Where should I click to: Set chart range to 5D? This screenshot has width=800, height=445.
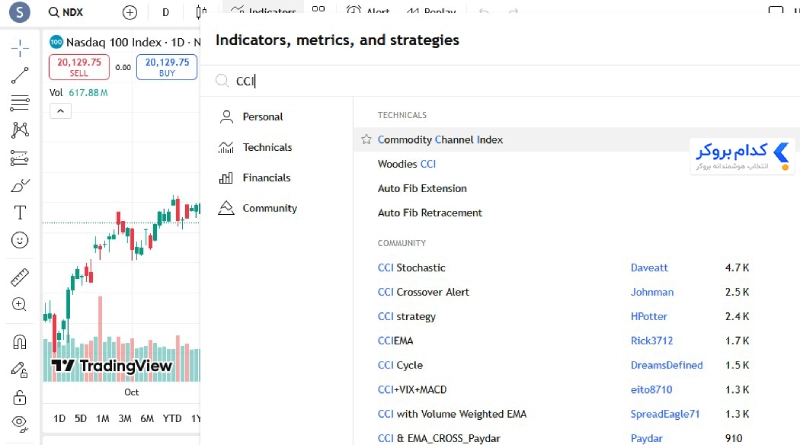click(81, 418)
